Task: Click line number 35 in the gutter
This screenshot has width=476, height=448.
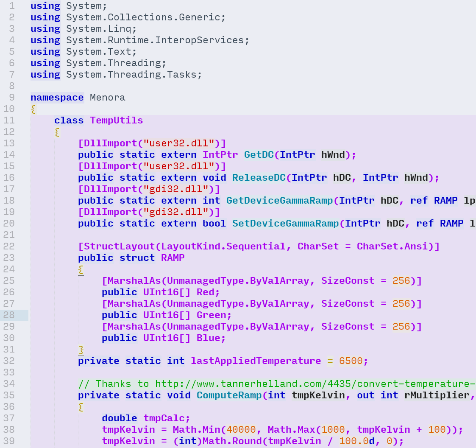Action: coord(9,395)
